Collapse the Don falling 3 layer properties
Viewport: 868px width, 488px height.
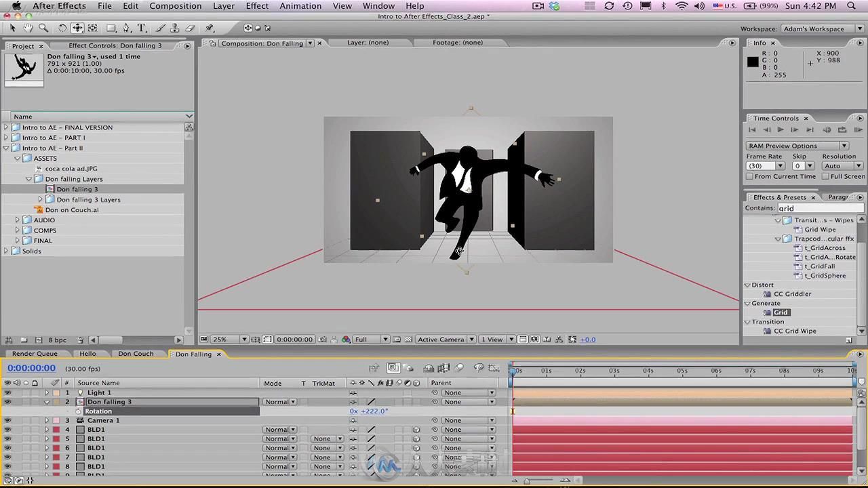click(47, 402)
